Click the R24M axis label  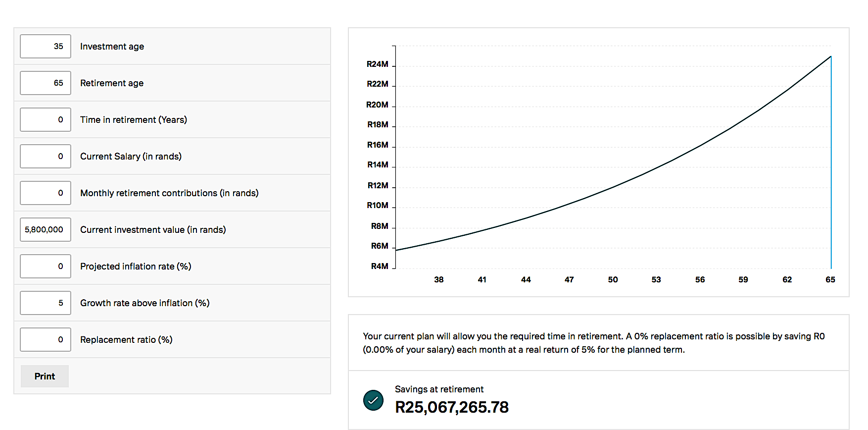pos(378,64)
